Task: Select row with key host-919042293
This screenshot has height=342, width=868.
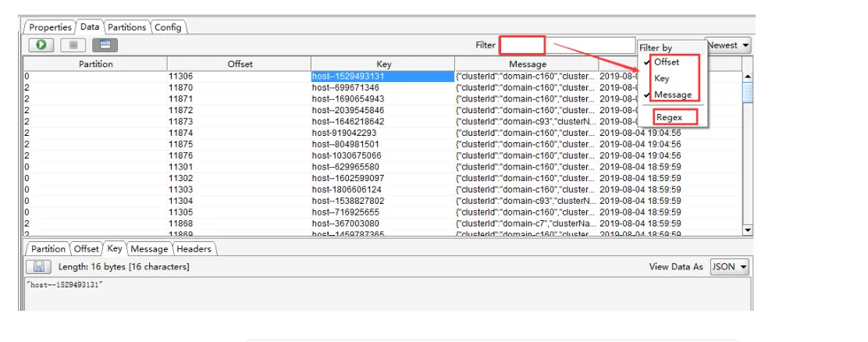Action: (382, 133)
